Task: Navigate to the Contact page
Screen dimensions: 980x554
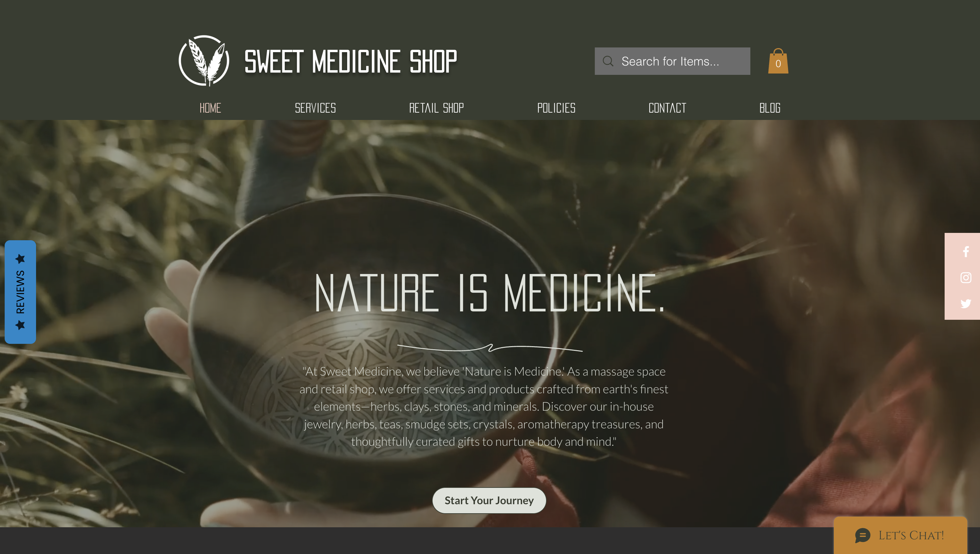Action: [x=667, y=108]
